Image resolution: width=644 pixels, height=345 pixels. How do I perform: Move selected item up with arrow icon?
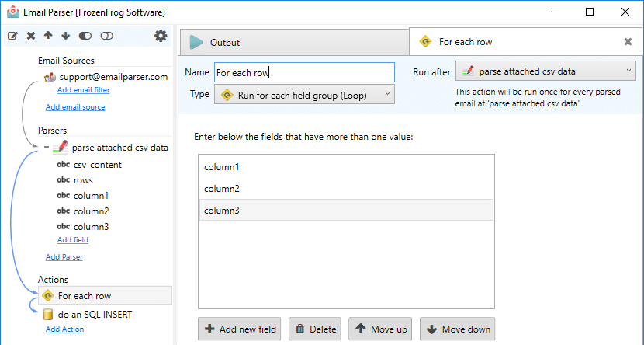(x=48, y=36)
